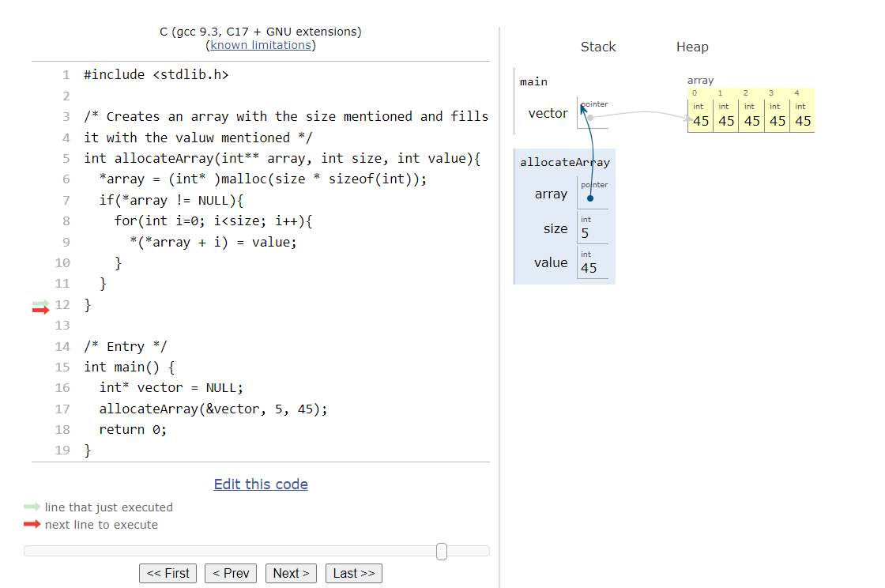This screenshot has height=588, width=885.
Task: Click heap array element at index 4
Action: (x=803, y=121)
